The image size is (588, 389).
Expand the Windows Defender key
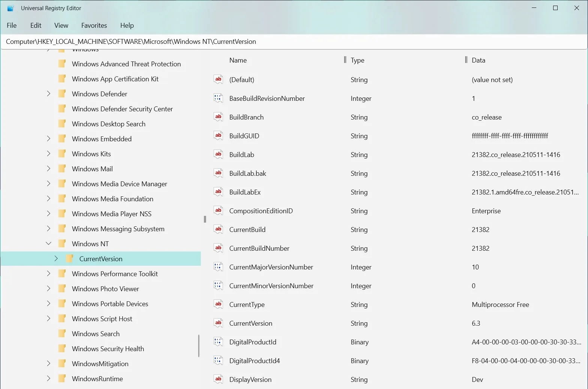point(48,94)
